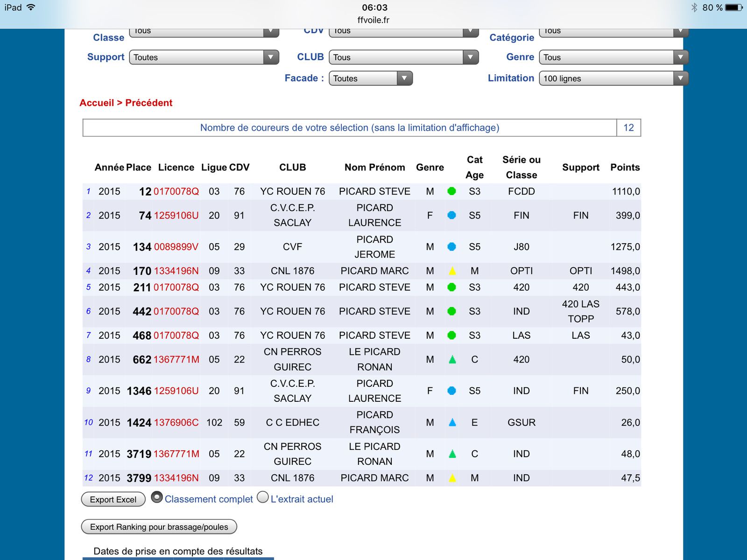Image resolution: width=747 pixels, height=560 pixels.
Task: Click the blue circle icon in row 2
Action: click(x=451, y=215)
